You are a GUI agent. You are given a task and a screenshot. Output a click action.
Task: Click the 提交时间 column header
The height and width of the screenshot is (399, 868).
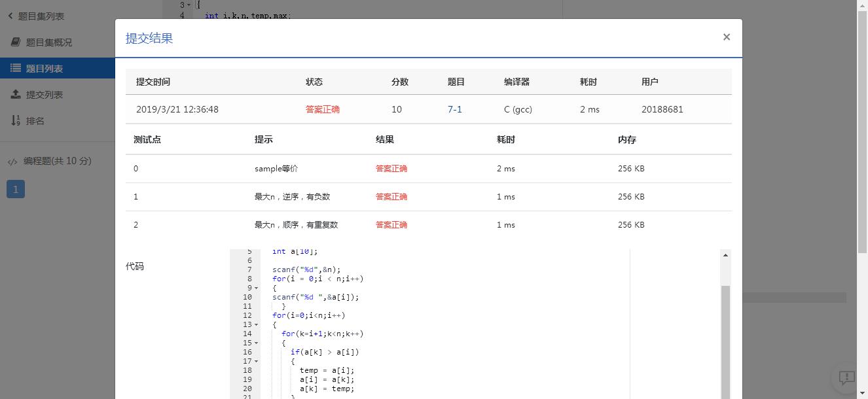click(153, 82)
